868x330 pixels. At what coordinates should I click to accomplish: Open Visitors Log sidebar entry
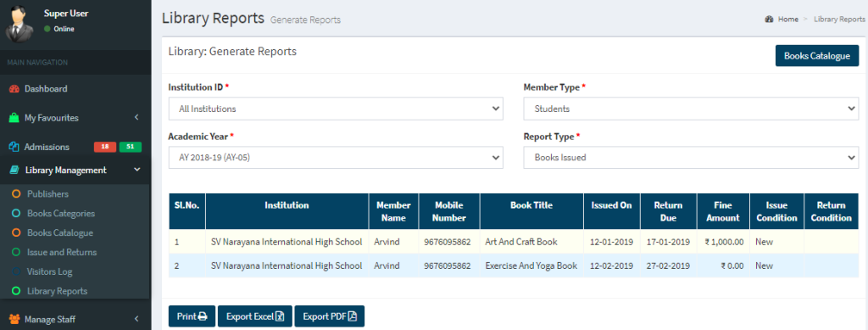point(50,271)
